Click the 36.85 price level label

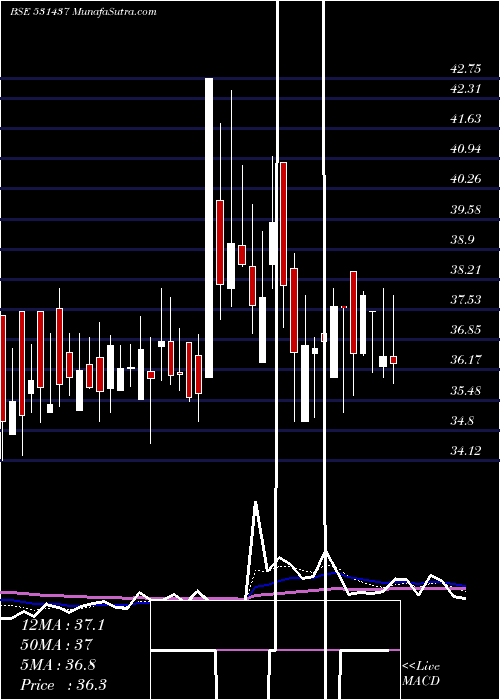click(466, 330)
